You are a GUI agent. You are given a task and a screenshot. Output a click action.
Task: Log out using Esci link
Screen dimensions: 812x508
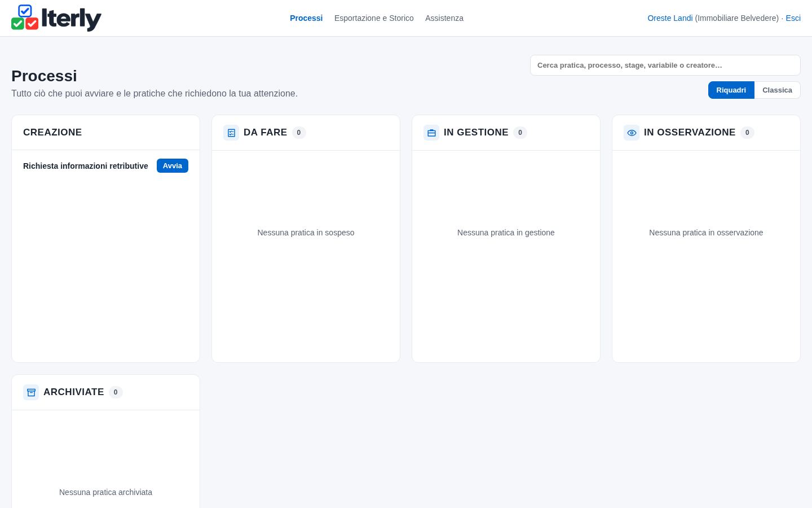pos(793,18)
